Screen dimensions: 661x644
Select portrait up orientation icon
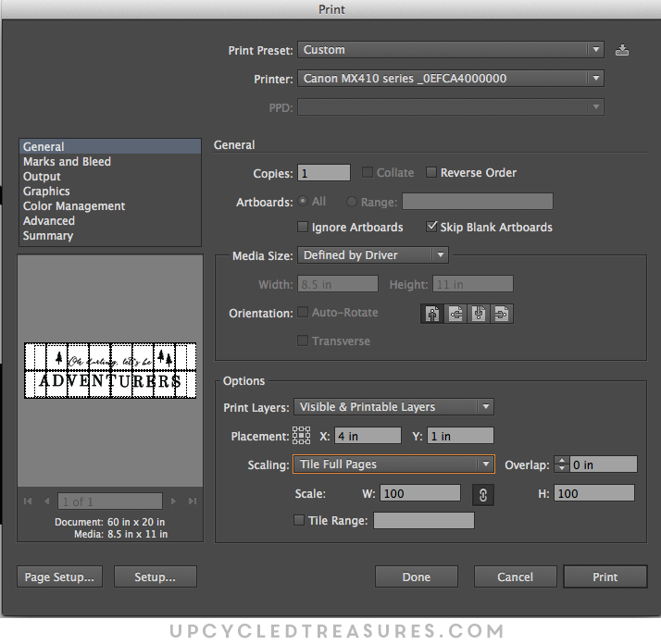(432, 314)
